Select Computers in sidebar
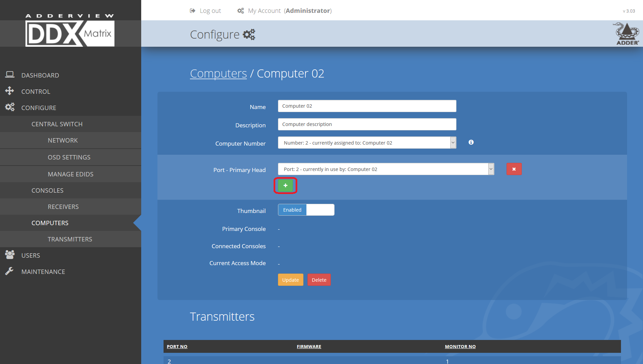 50,223
